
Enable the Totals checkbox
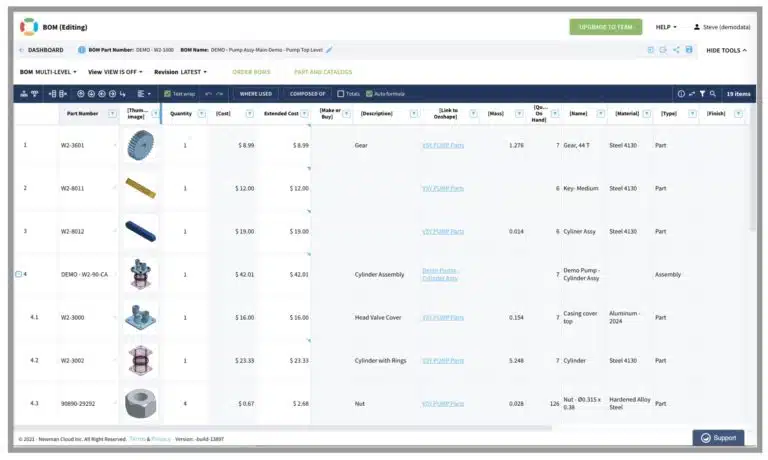click(340, 94)
